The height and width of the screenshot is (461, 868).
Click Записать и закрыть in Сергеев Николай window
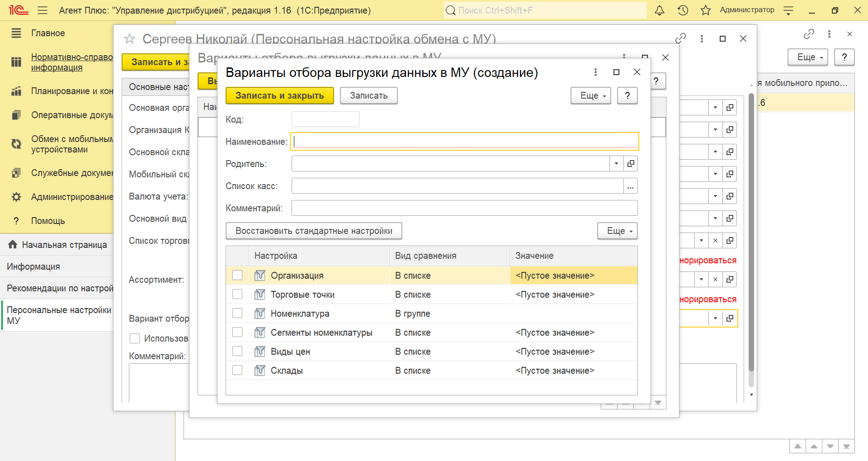[x=156, y=62]
